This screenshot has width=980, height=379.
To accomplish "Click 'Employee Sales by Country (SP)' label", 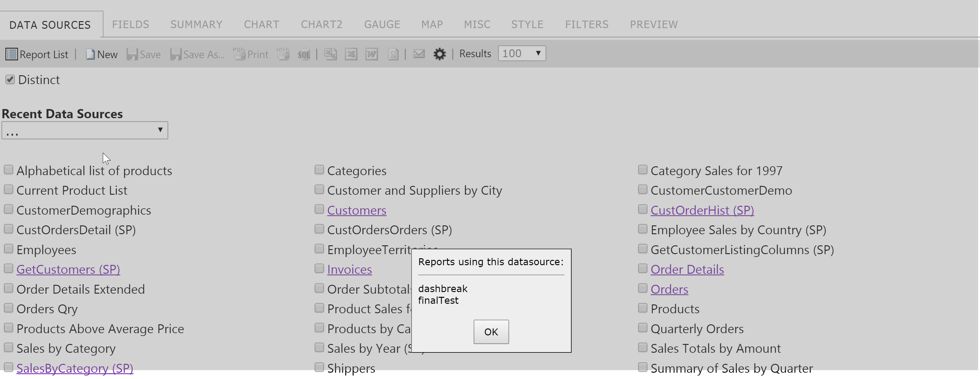I will point(738,230).
